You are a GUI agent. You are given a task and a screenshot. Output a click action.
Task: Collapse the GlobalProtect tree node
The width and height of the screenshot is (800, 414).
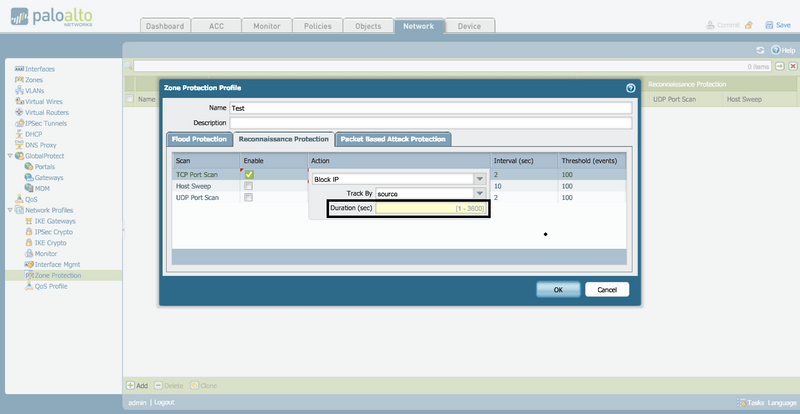point(9,156)
